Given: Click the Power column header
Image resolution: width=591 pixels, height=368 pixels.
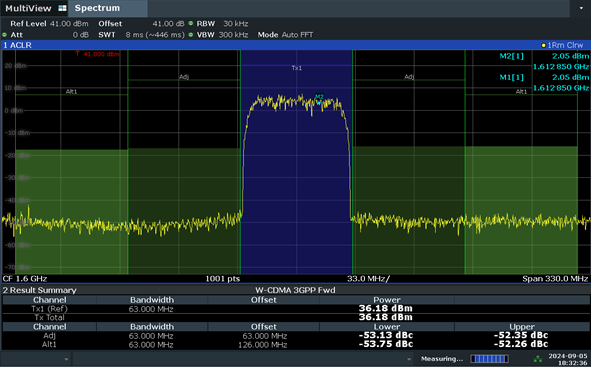Looking at the screenshot, I should coord(387,300).
